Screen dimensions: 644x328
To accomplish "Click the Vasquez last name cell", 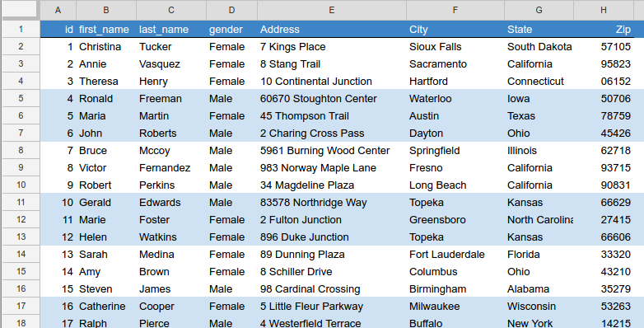I will point(170,63).
